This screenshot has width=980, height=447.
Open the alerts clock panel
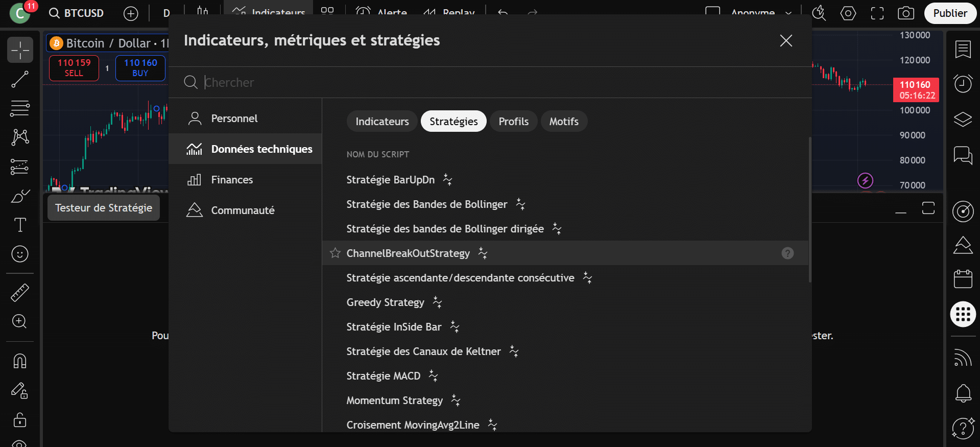(x=963, y=83)
